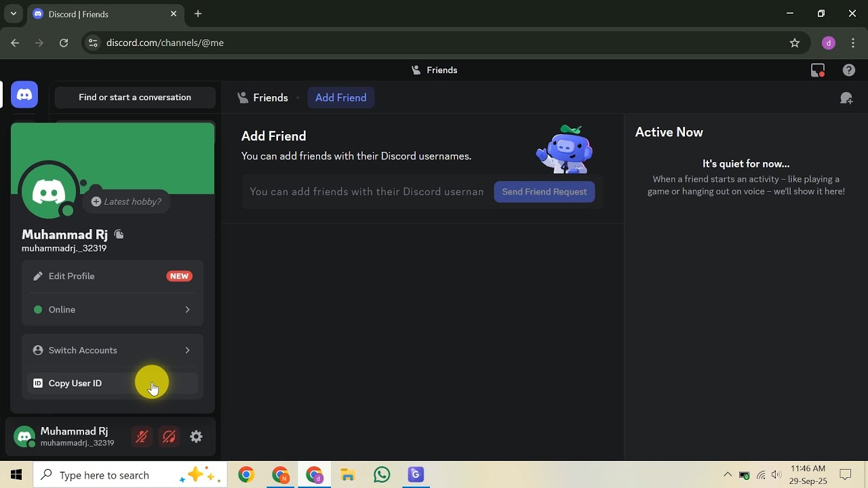Expand Switch Accounts submenu

tap(113, 350)
